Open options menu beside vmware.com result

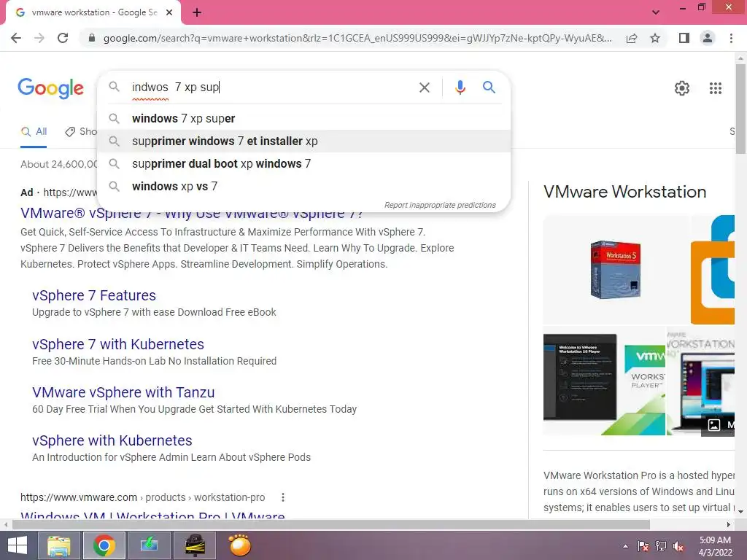point(283,497)
